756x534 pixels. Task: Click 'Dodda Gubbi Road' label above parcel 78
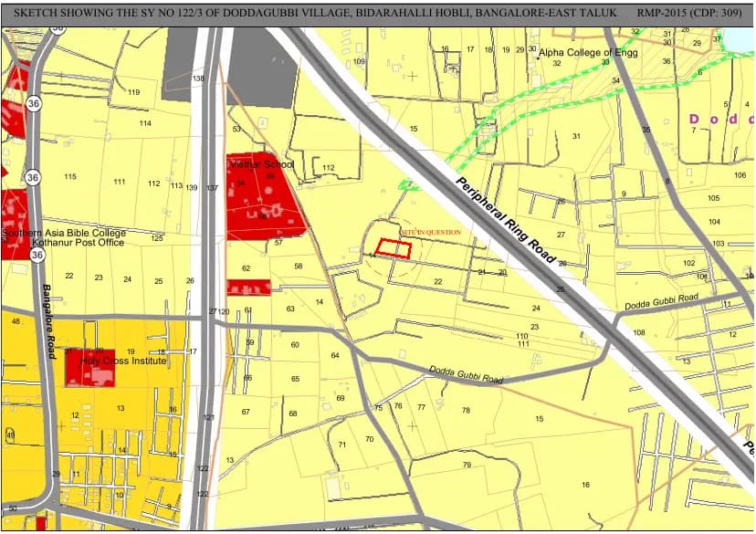466,374
